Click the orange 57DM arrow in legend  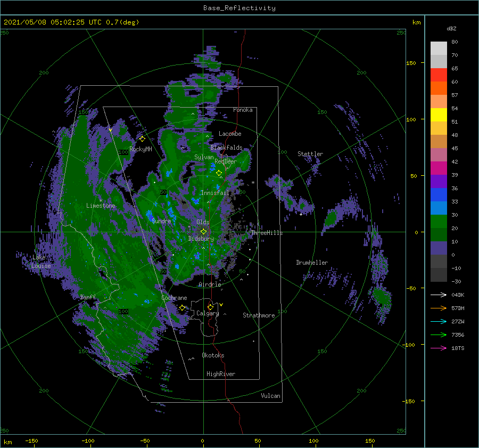(x=439, y=308)
